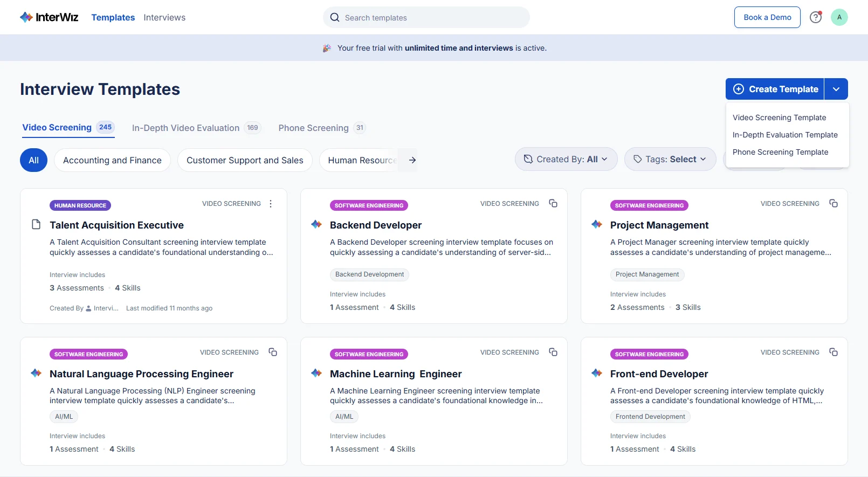Duplicate the Backend Developer template
The image size is (868, 477).
tap(553, 203)
